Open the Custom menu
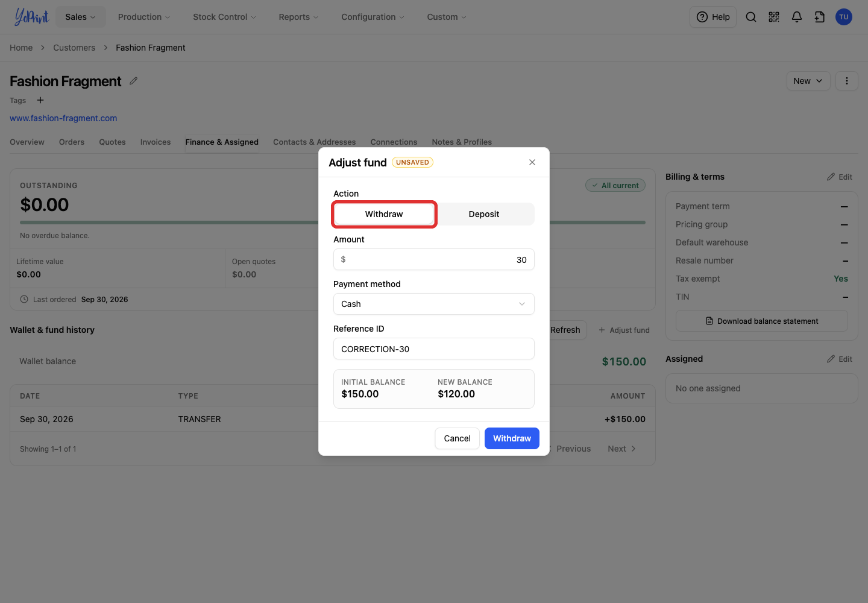868x603 pixels. click(x=447, y=17)
